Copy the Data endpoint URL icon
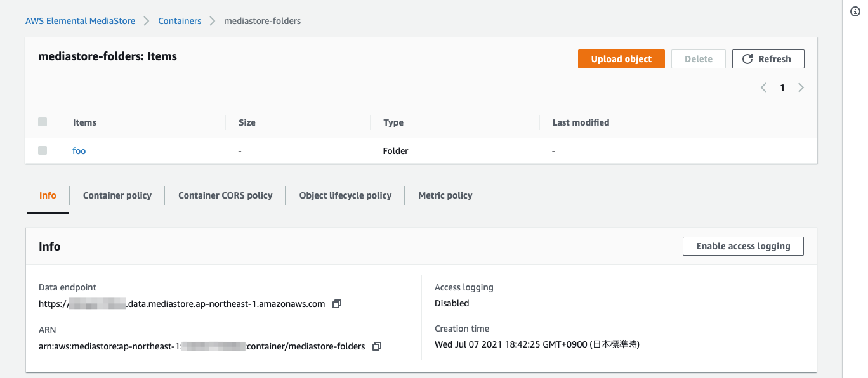 click(x=337, y=304)
